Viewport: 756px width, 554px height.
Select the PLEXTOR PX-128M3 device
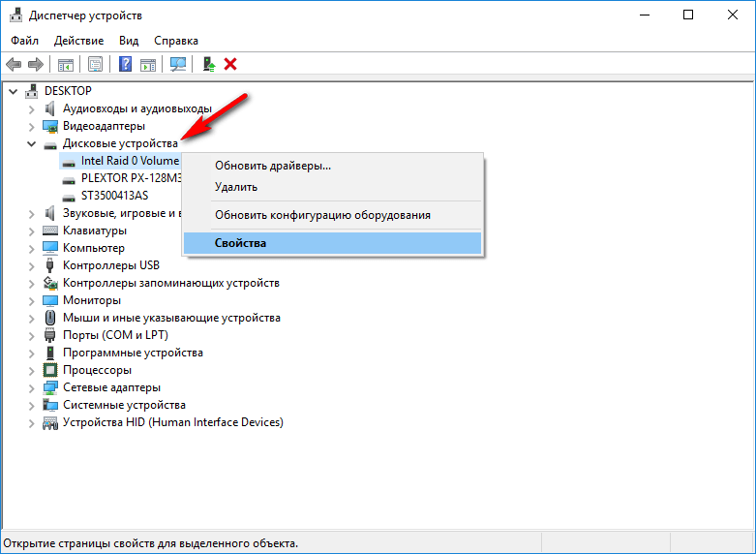click(x=131, y=178)
